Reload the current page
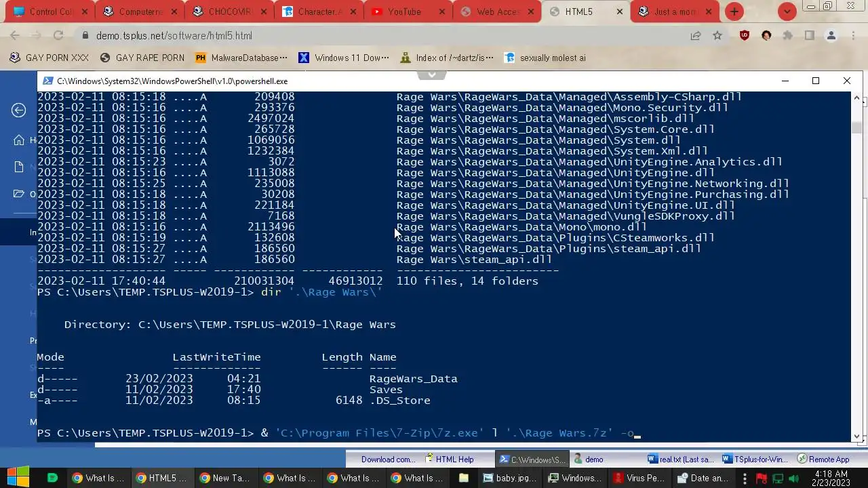 pyautogui.click(x=58, y=36)
